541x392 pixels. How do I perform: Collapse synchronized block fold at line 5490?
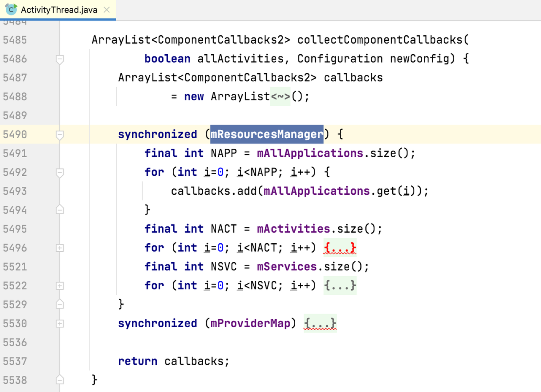pos(60,135)
